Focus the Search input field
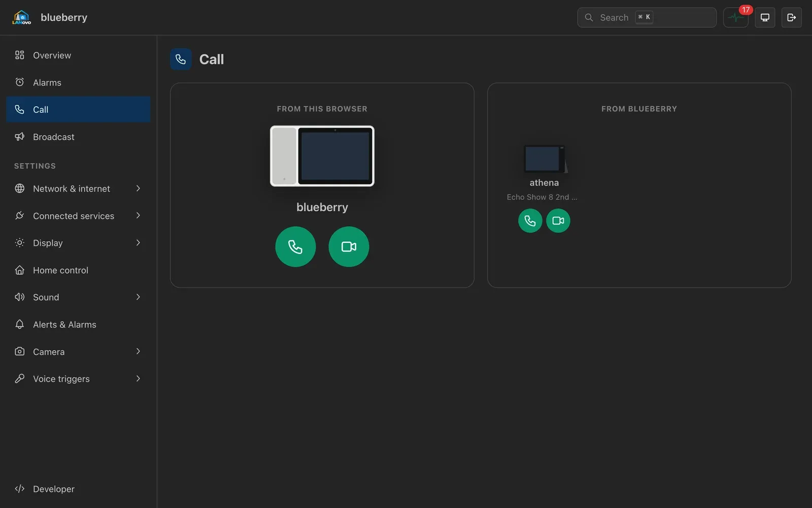Image resolution: width=812 pixels, height=508 pixels. [x=647, y=17]
